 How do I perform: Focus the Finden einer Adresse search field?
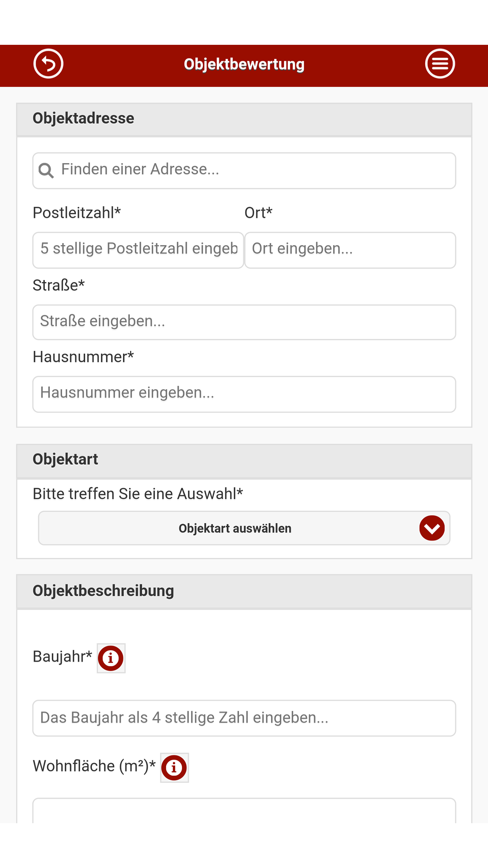pos(244,170)
